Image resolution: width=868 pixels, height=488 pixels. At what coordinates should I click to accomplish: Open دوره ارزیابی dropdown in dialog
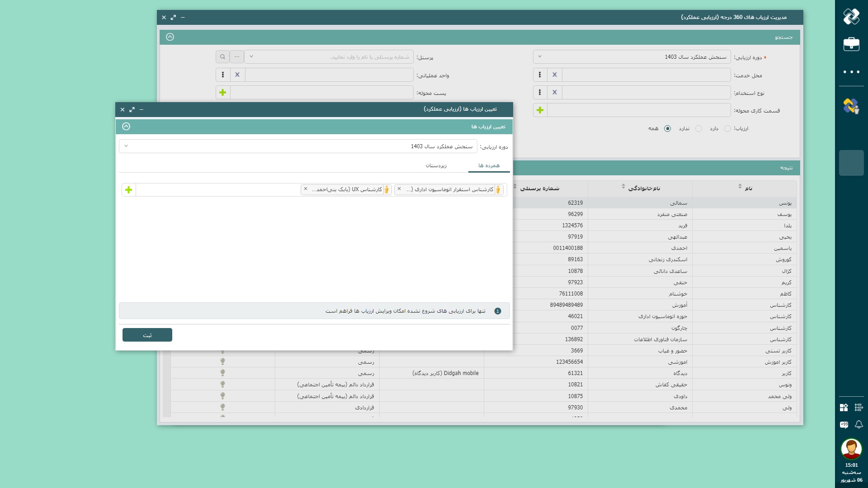coord(126,146)
